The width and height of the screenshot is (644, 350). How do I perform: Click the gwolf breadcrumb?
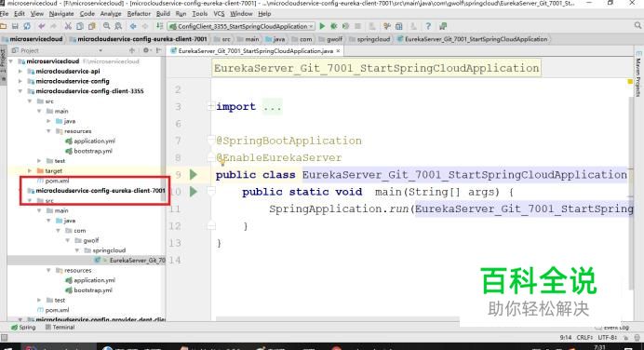[330, 39]
